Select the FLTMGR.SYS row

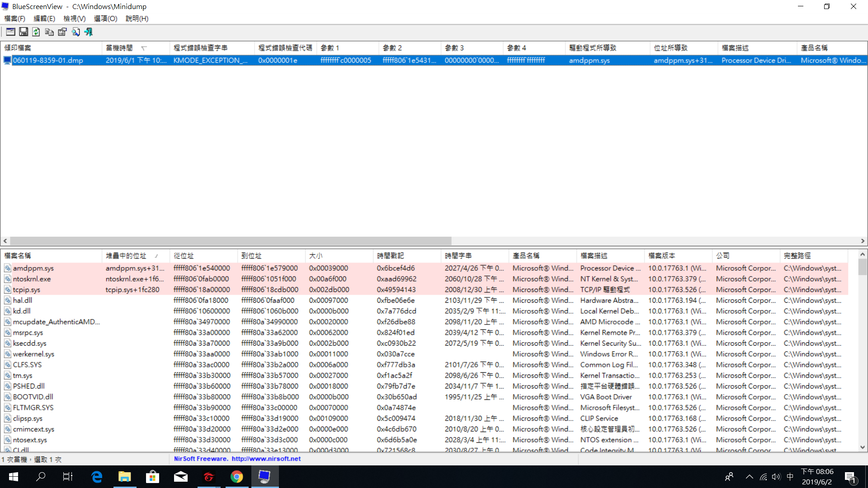pyautogui.click(x=424, y=408)
